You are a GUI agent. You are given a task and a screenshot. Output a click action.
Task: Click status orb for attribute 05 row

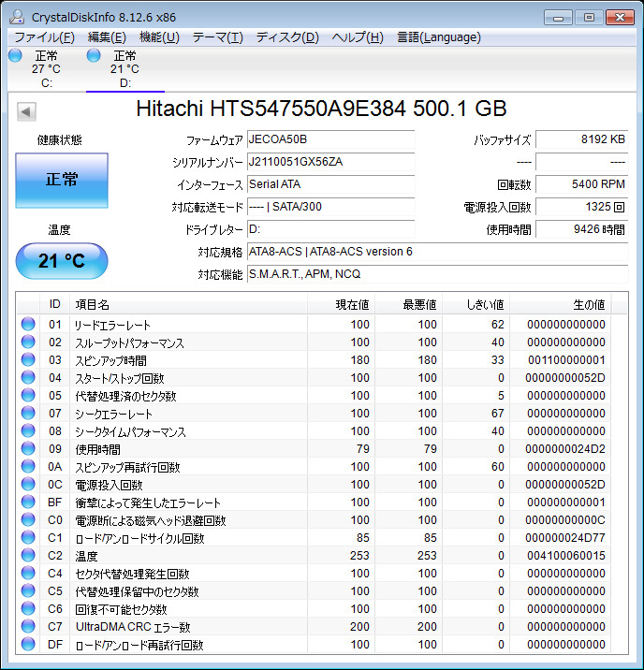(28, 396)
